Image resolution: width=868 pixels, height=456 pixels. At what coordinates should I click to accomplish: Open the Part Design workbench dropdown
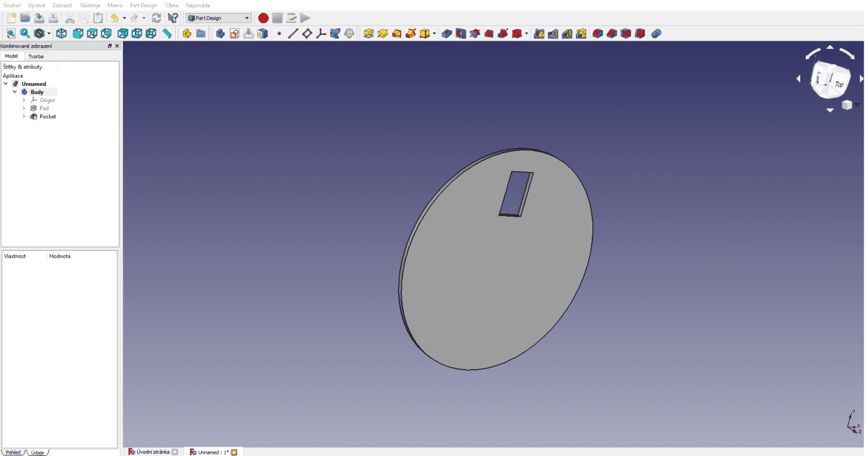click(219, 18)
